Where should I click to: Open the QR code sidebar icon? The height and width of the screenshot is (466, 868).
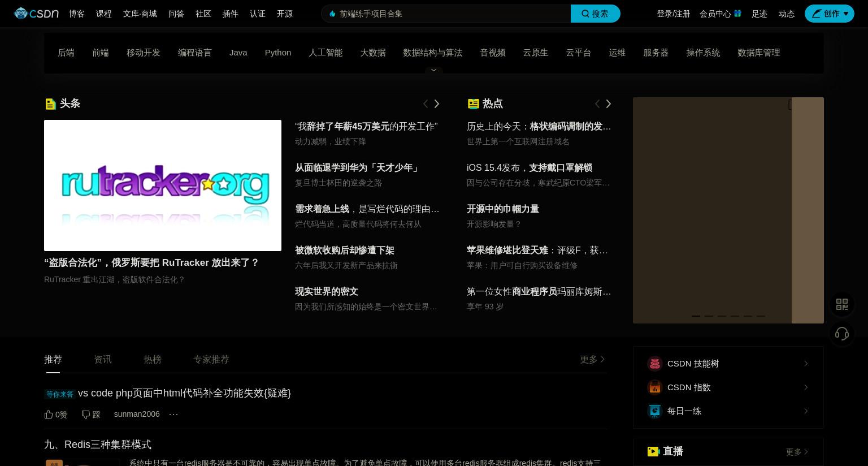[x=842, y=304]
